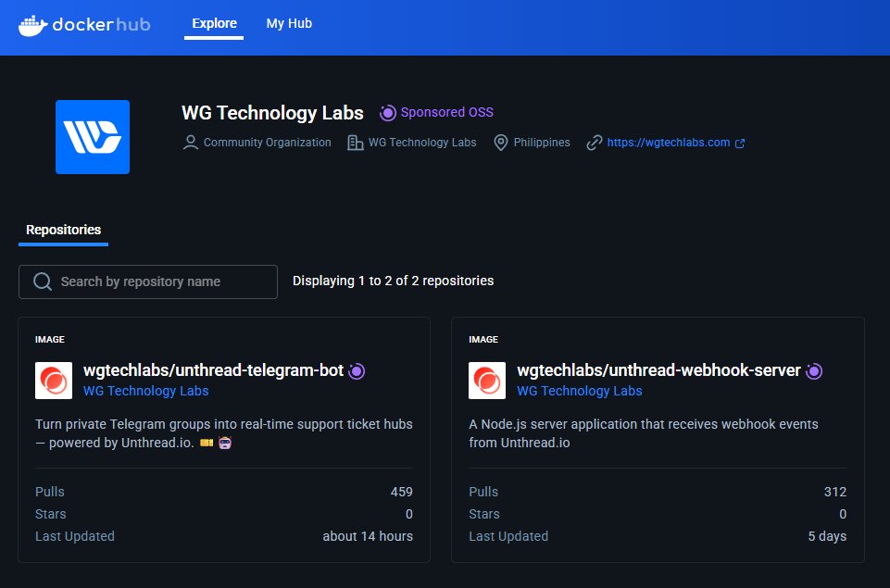Click the Sponsored OSS badge on webhook-server card
The width and height of the screenshot is (890, 588).
pos(814,371)
